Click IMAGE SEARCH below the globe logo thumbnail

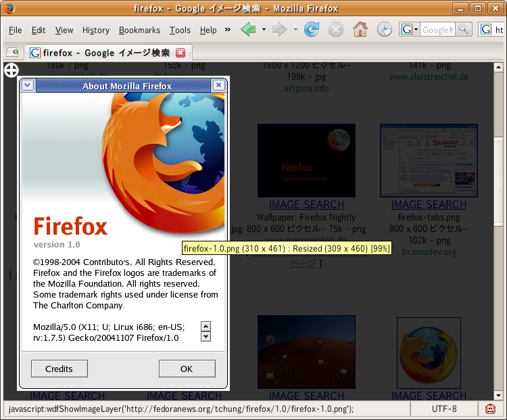429,396
